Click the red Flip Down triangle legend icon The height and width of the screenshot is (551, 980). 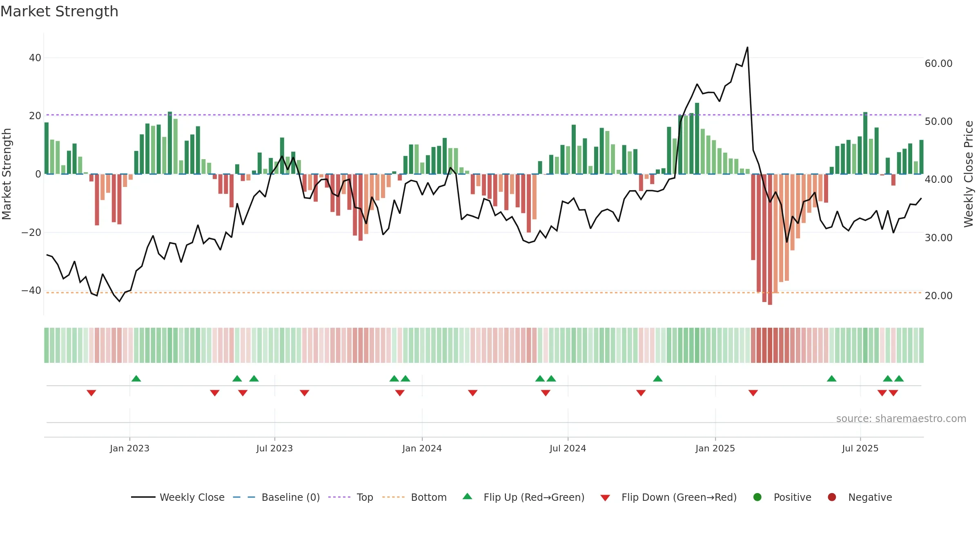click(x=605, y=498)
